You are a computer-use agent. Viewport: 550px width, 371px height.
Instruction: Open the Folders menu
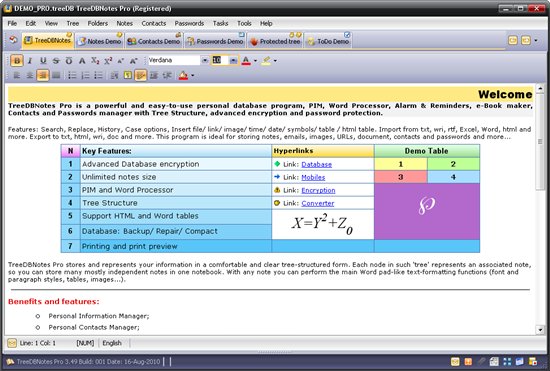(98, 23)
